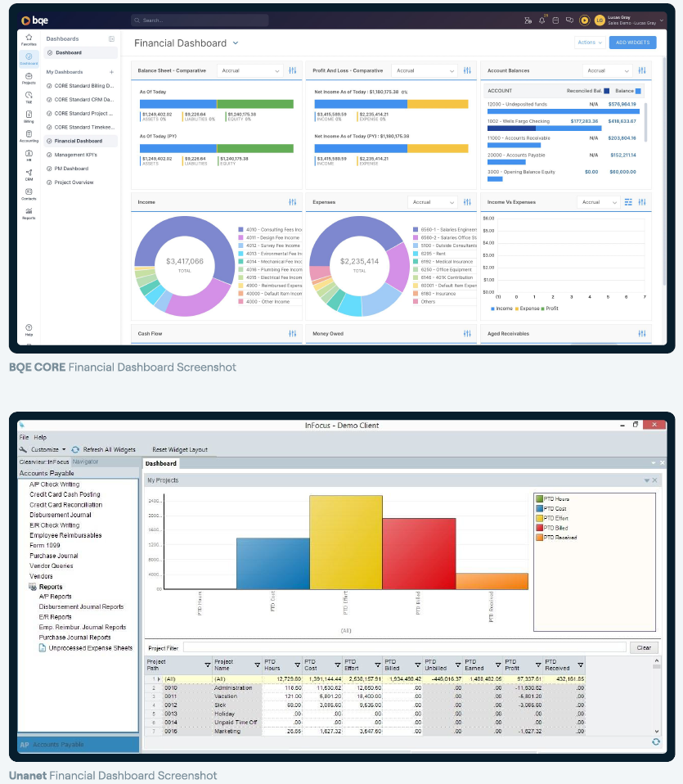Open Income Vs Expenses Accrual dropdown
This screenshot has width=683, height=784.
pyautogui.click(x=599, y=202)
